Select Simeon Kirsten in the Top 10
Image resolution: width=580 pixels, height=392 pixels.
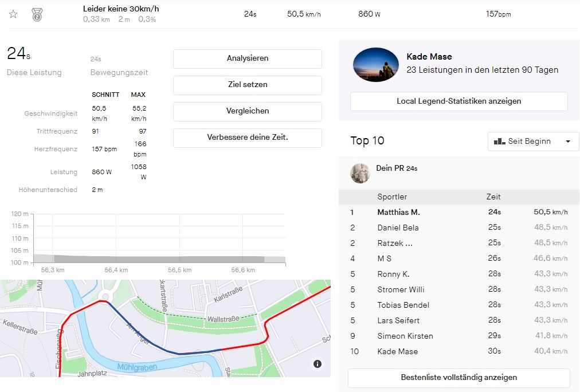[x=405, y=336]
